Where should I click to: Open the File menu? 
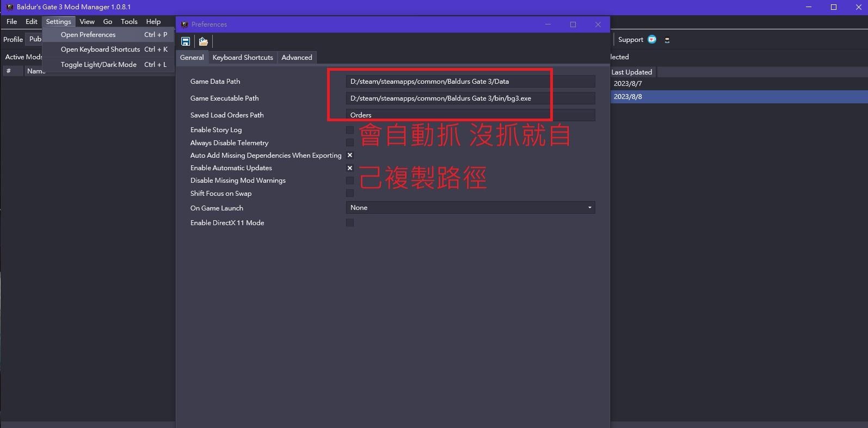coord(11,22)
